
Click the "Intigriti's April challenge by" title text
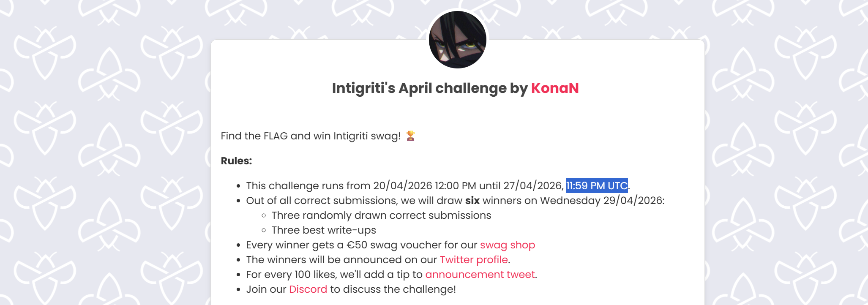(x=429, y=88)
